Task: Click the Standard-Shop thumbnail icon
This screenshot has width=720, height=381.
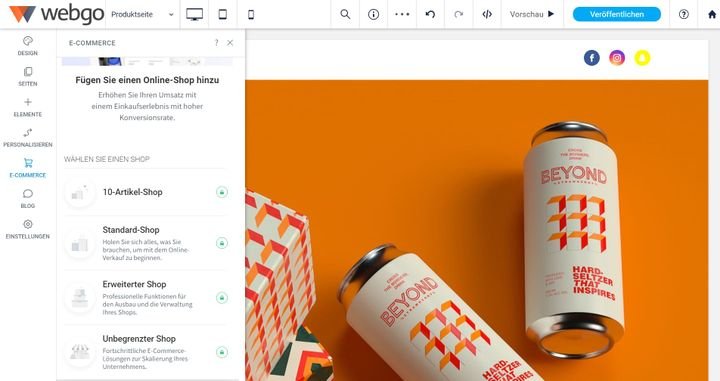Action: pos(80,244)
